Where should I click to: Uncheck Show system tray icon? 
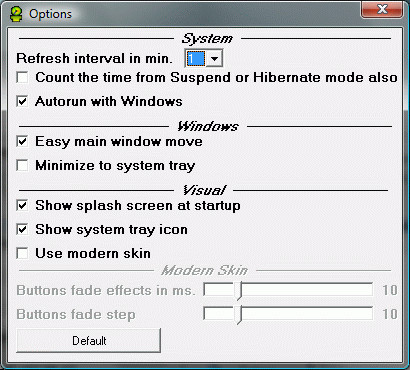[22, 229]
